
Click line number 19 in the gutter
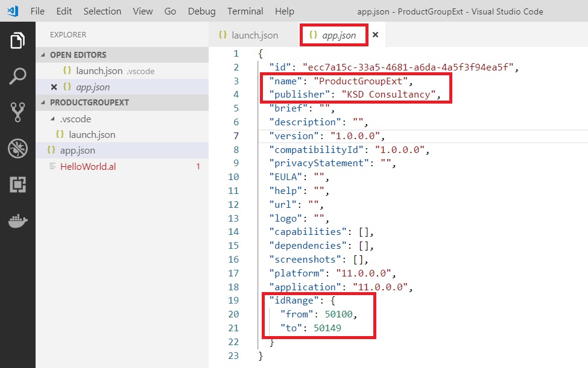tap(233, 301)
